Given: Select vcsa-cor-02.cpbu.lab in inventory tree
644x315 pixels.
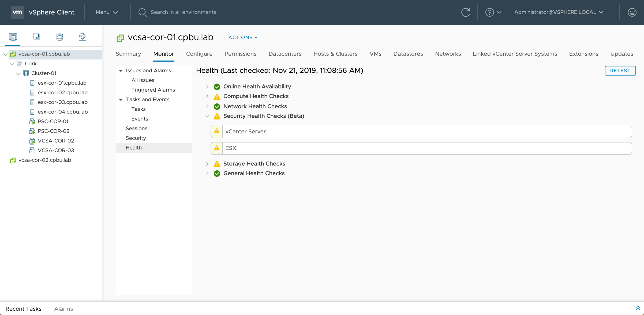Looking at the screenshot, I should [x=44, y=160].
